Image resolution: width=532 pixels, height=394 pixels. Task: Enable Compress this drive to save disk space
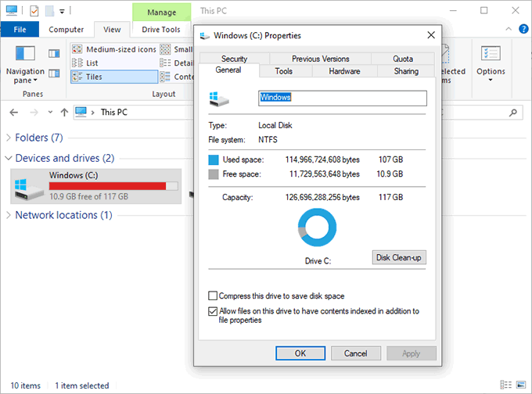(213, 295)
